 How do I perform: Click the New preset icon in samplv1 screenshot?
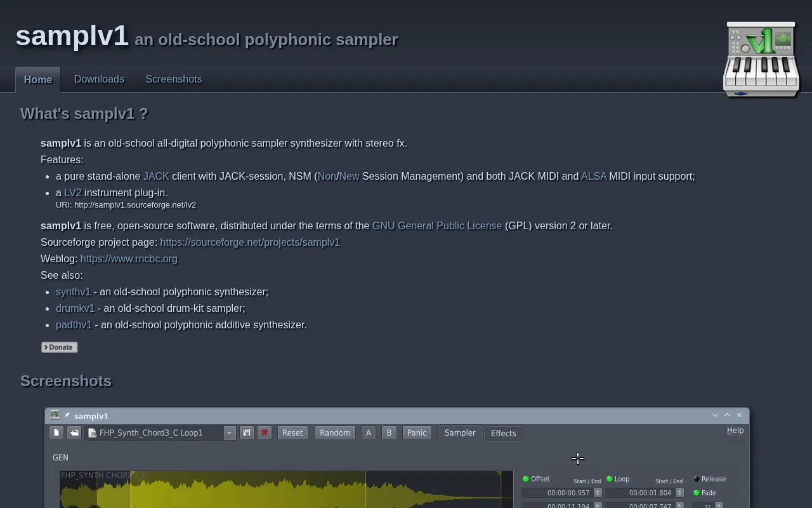point(56,432)
